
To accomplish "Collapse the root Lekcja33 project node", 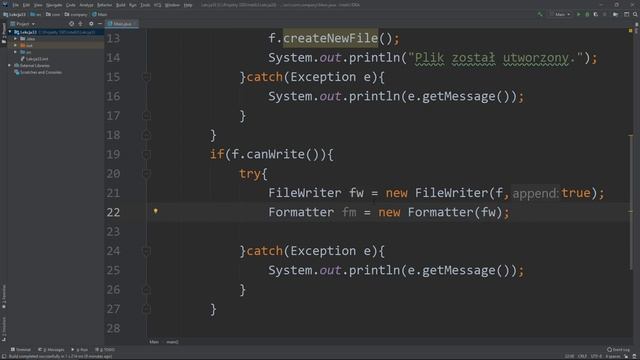I will tap(10, 32).
